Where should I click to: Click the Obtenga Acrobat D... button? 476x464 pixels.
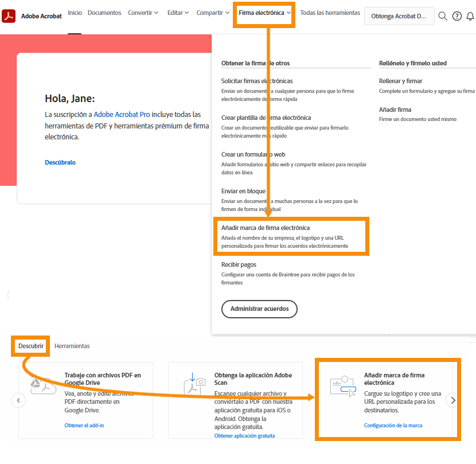399,16
